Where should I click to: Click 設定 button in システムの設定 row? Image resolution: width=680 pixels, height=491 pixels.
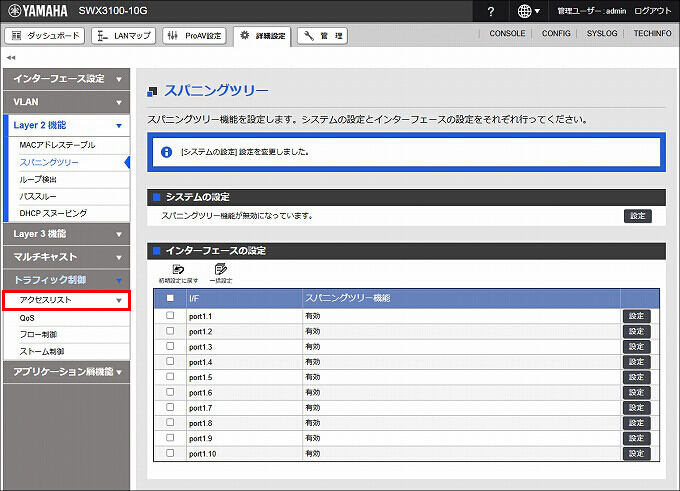click(x=636, y=215)
